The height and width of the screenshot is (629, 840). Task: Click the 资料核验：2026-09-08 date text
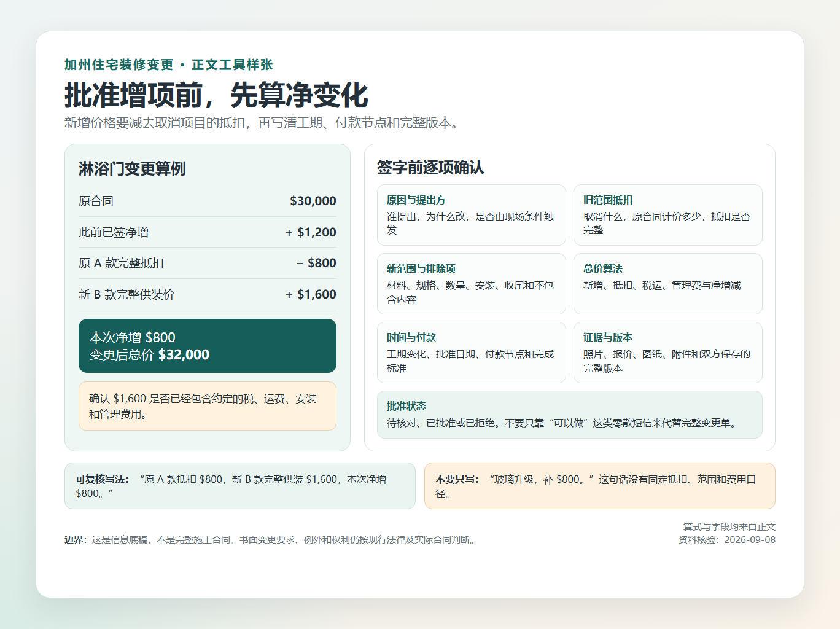click(x=727, y=540)
